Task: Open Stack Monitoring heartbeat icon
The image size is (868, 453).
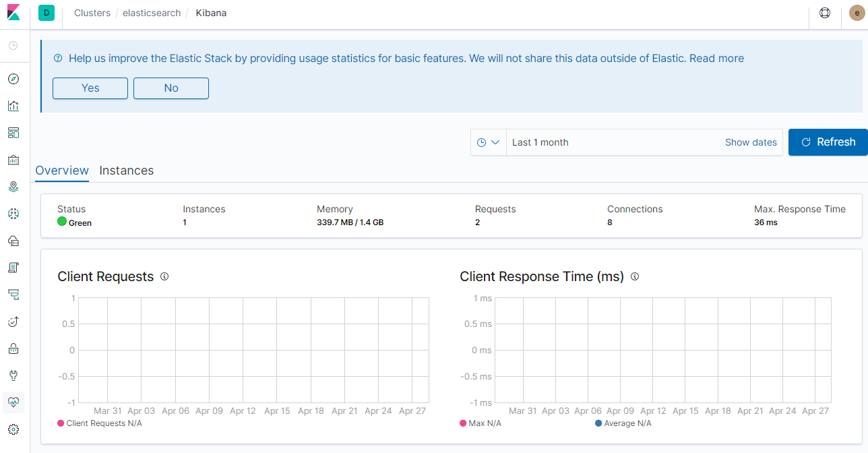Action: click(x=13, y=402)
